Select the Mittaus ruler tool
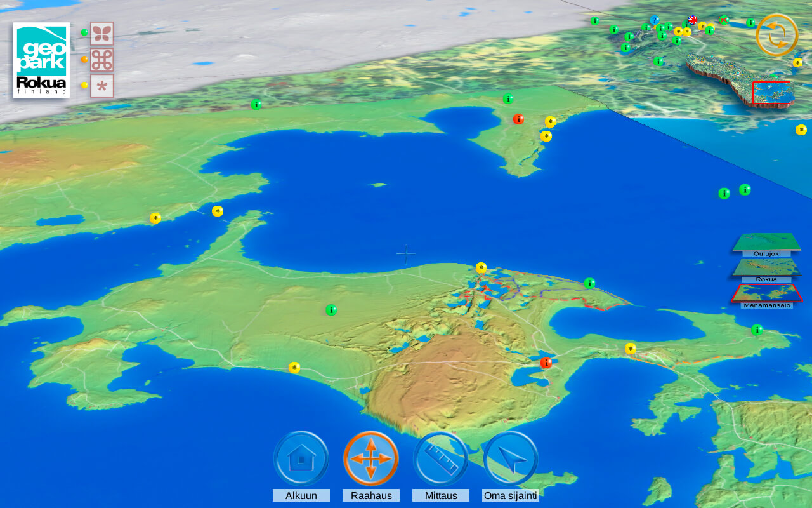The height and width of the screenshot is (508, 812). pyautogui.click(x=441, y=458)
